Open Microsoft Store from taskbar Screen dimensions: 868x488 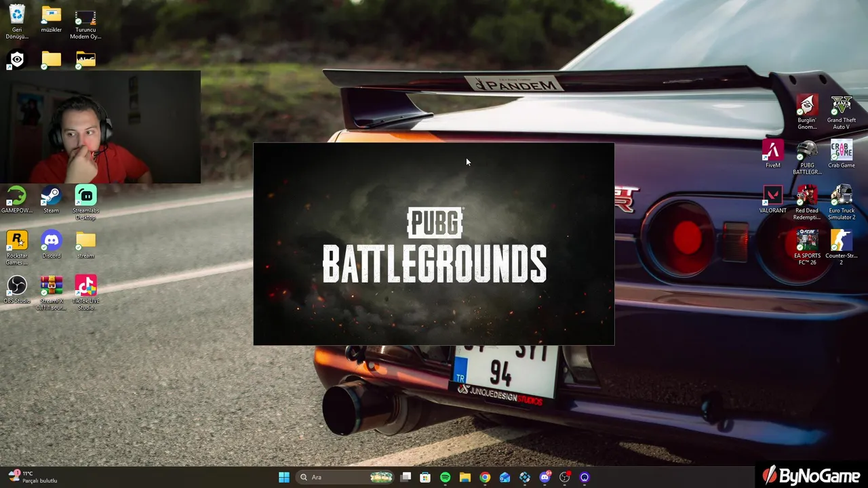pos(425,477)
